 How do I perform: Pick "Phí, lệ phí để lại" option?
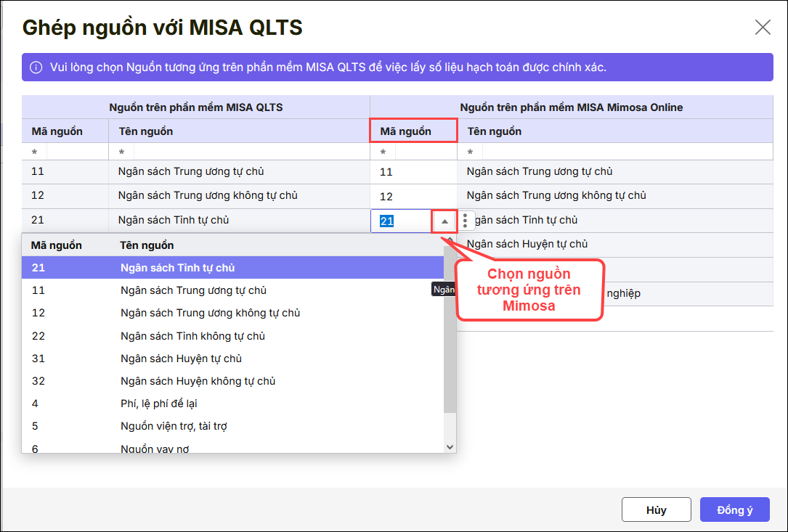coord(158,404)
